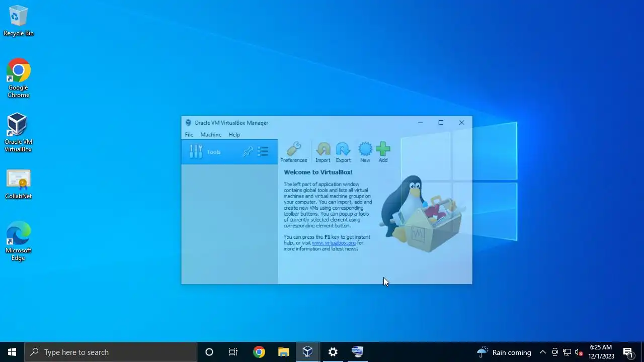Viewport: 644px width, 362px height.
Task: Click the network tray icon
Action: point(567,352)
